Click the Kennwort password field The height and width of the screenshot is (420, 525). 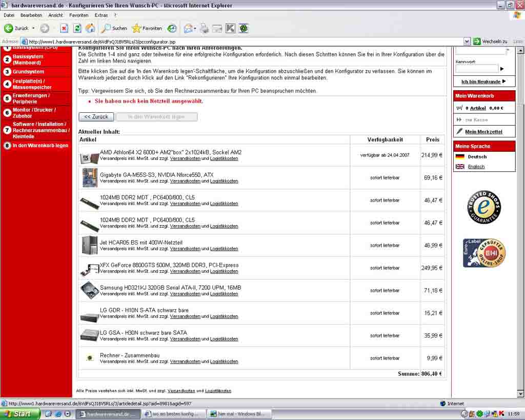[477, 68]
